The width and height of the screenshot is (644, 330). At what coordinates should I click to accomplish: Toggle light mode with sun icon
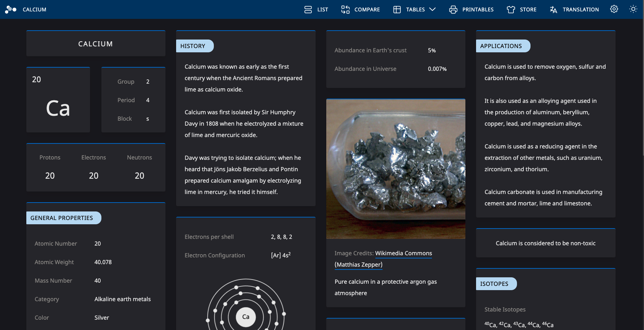(633, 9)
